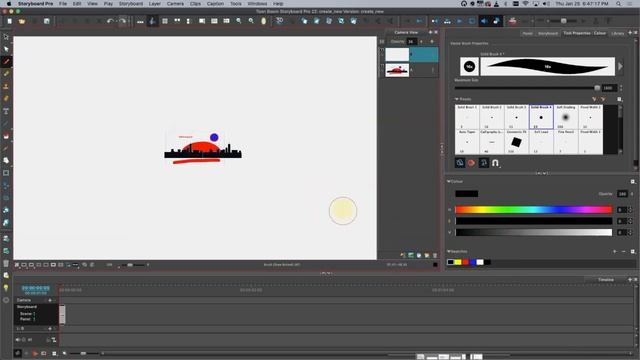This screenshot has height=360, width=640.
Task: Switch to the Panel tab
Action: click(527, 33)
